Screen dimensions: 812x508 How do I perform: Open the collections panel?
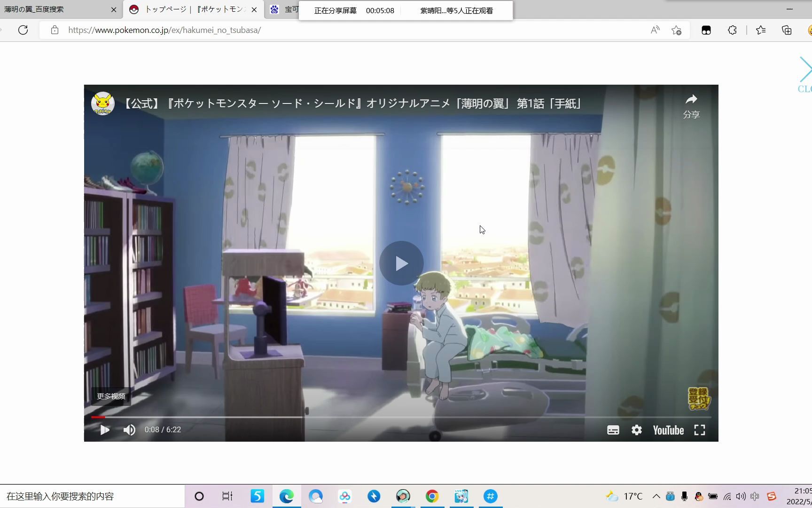[787, 30]
